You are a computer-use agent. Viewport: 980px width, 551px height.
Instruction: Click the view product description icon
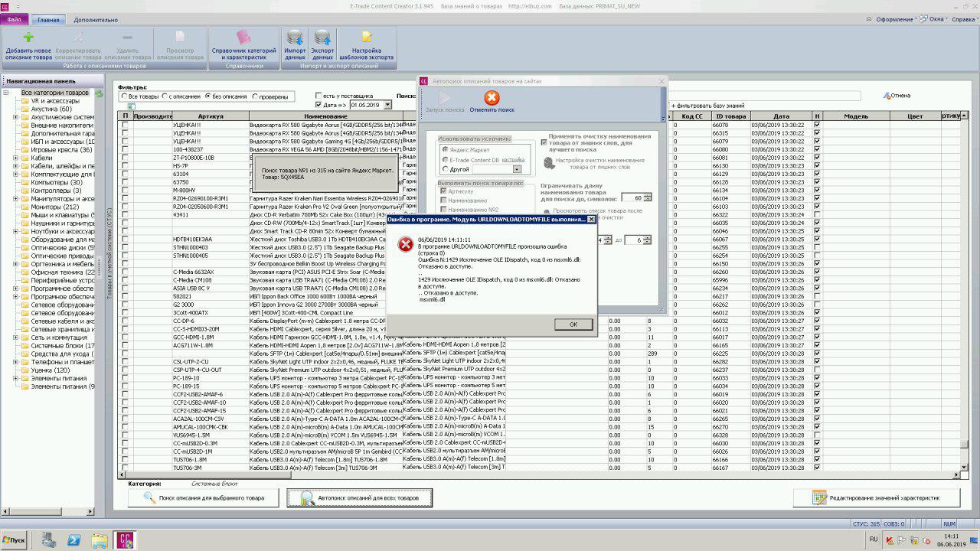180,37
